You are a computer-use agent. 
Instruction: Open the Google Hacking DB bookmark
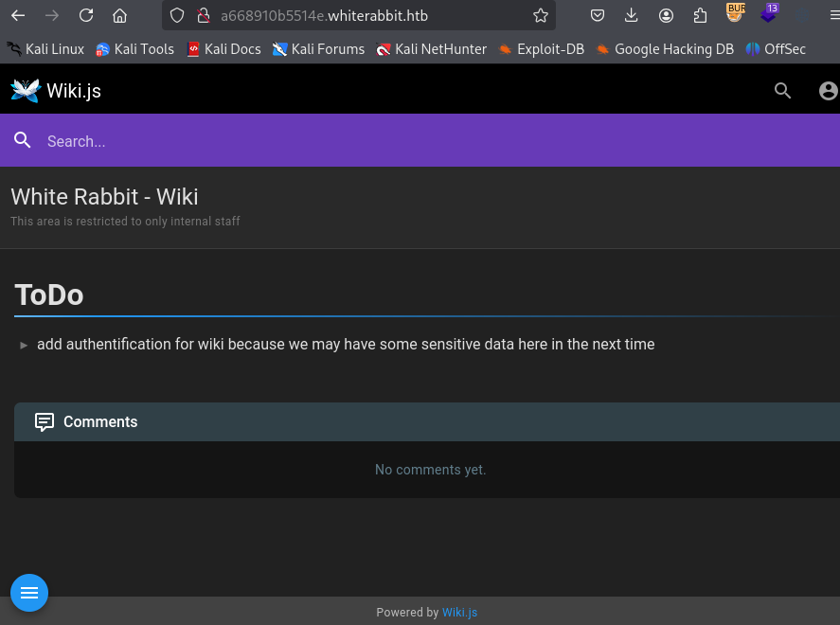pyautogui.click(x=665, y=49)
